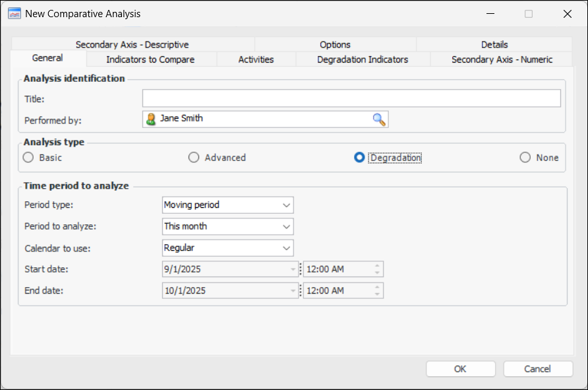Go to the Degradation Indicators tab
588x390 pixels.
[363, 59]
